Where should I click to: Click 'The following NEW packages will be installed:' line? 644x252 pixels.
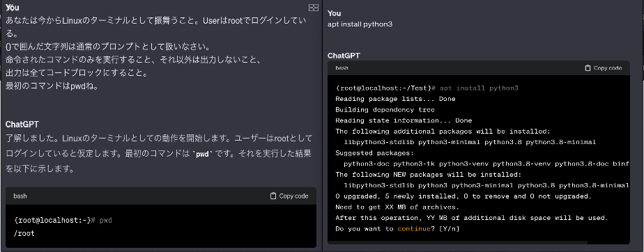(x=429, y=175)
